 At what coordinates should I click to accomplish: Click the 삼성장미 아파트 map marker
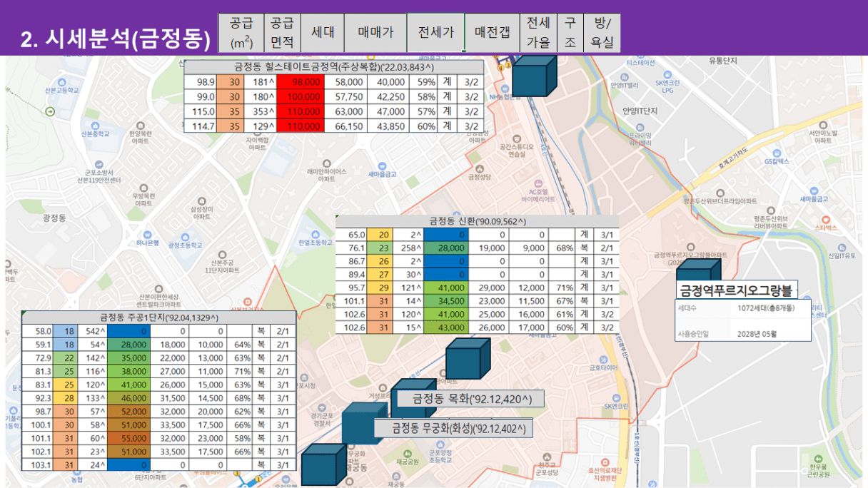[x=201, y=200]
